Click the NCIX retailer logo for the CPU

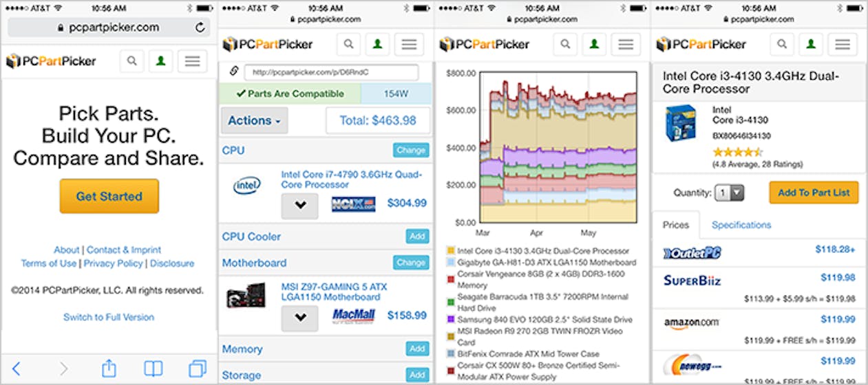click(353, 204)
